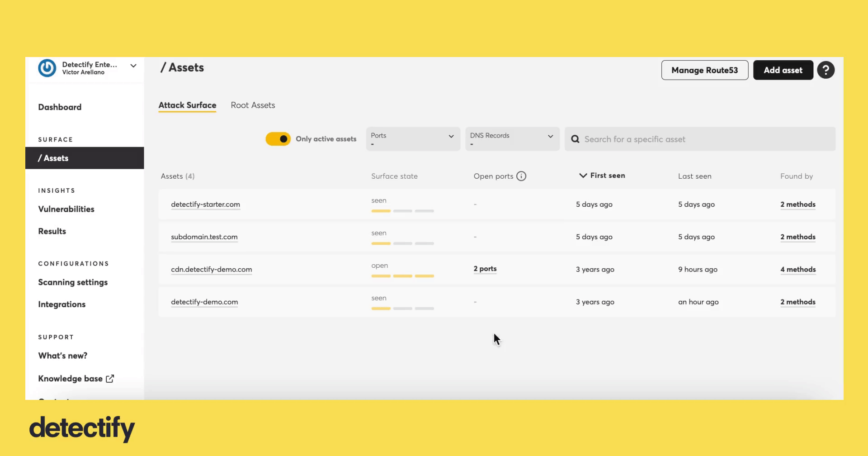Open detectify-starter.com asset link
Viewport: 868px width, 456px height.
205,204
